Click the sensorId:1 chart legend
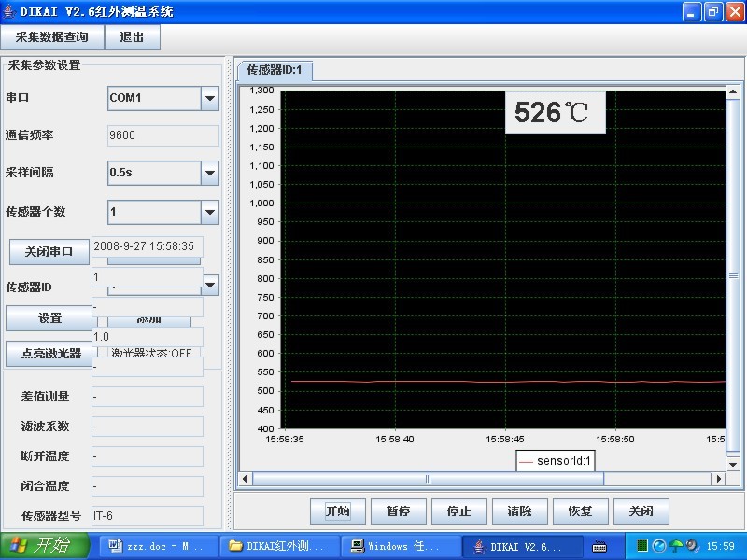Screen dimensions: 747x560 556,461
